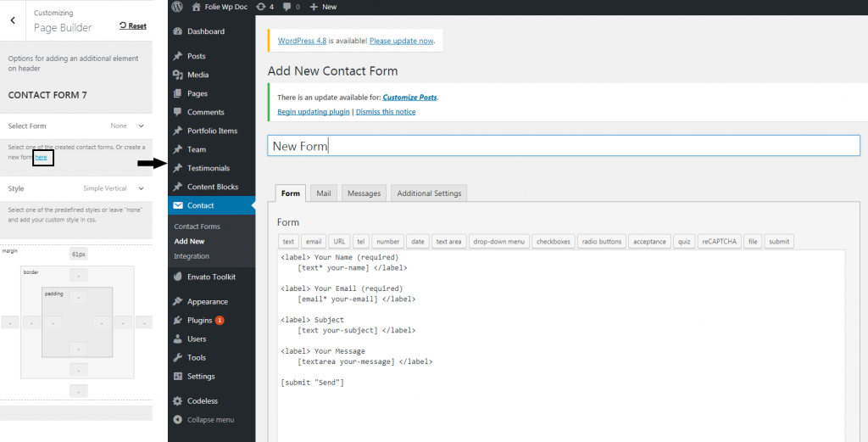
Task: Insert a drop-down menu tag
Action: click(x=498, y=242)
